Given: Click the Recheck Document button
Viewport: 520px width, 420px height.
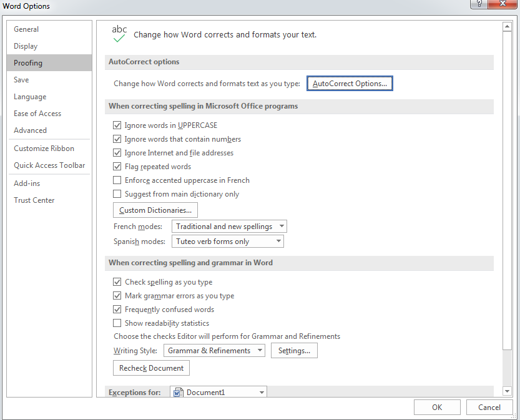Looking at the screenshot, I should pos(150,368).
